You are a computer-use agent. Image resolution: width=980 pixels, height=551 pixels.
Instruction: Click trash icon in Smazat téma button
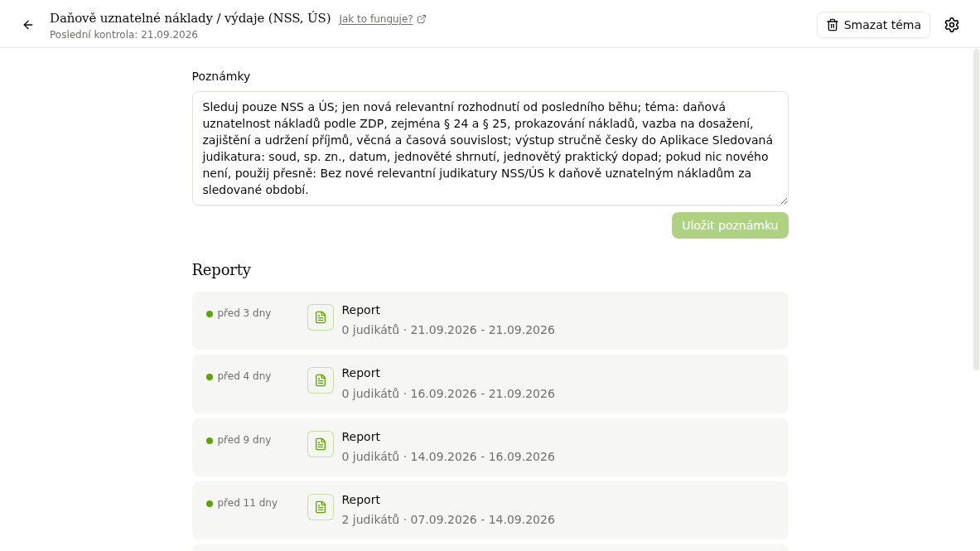point(832,25)
